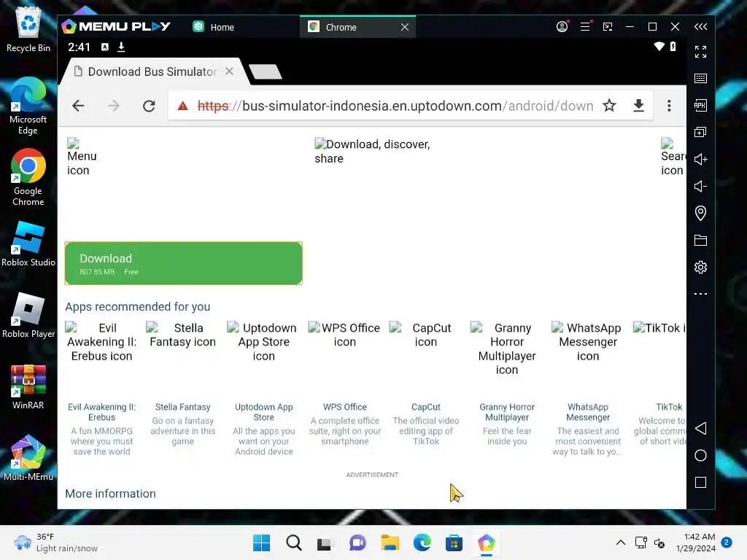Screen dimensions: 747x560
Task: Click the WPS Office icon thumbnail
Action: [x=344, y=335]
